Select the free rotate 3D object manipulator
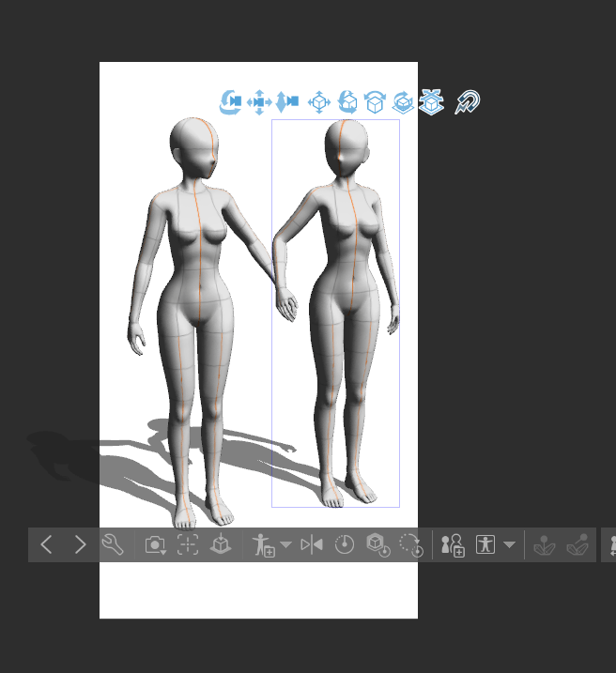The width and height of the screenshot is (616, 673). [347, 102]
